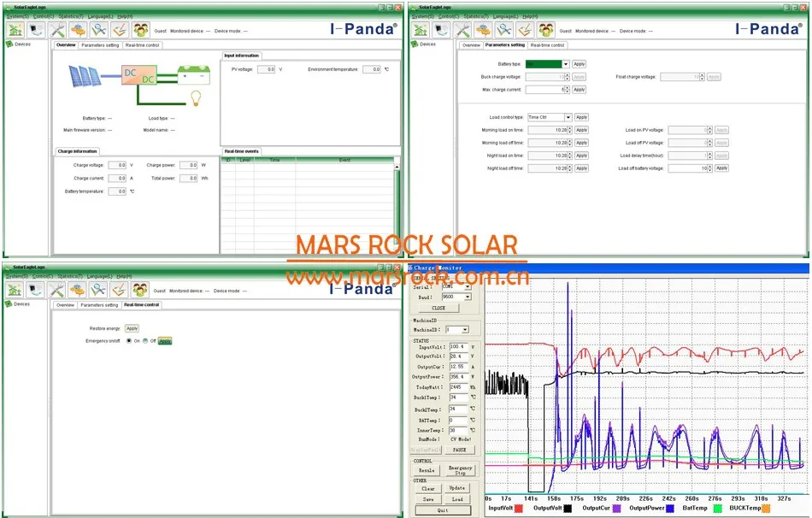Click Apply next to Restore energy
Viewport: 812px width, 518px height.
pos(132,328)
